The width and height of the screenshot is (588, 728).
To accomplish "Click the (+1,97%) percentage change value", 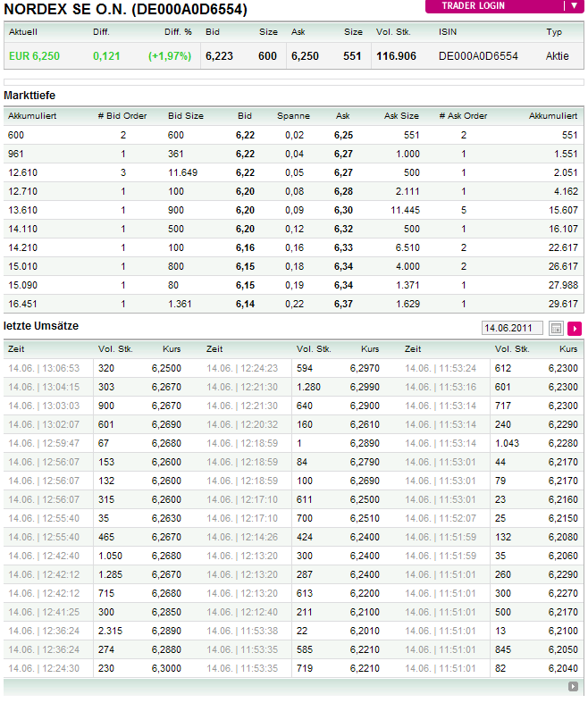I will tap(170, 55).
